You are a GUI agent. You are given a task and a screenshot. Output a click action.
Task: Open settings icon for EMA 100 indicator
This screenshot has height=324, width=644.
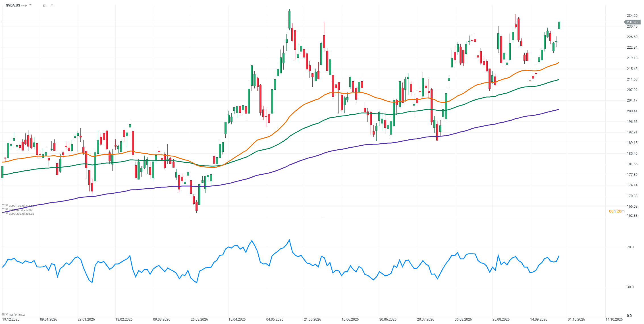coord(3,205)
